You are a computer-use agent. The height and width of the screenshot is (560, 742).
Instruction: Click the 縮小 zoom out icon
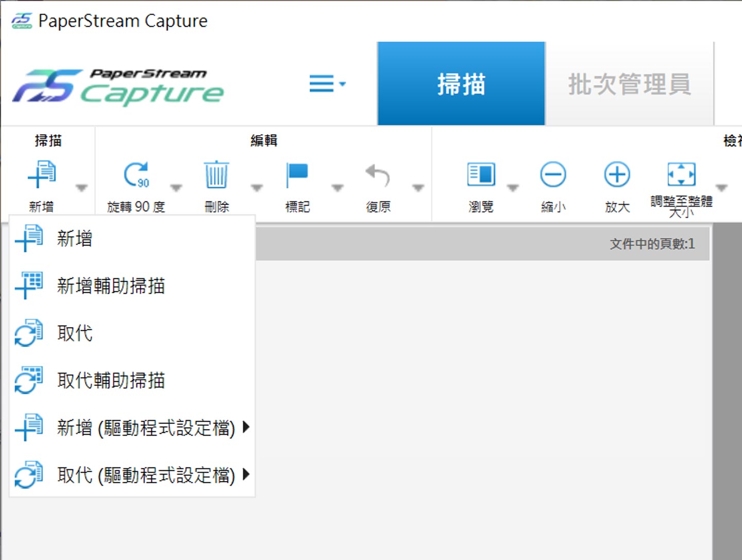tap(553, 175)
